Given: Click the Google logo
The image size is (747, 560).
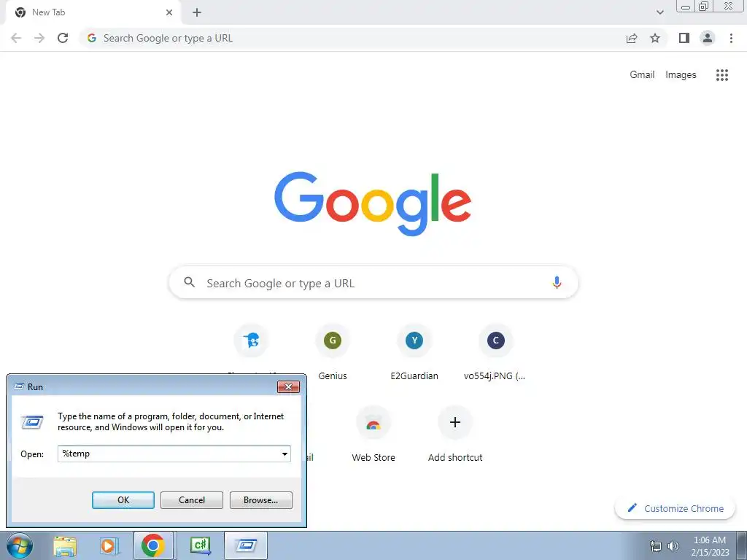Looking at the screenshot, I should coord(373,204).
